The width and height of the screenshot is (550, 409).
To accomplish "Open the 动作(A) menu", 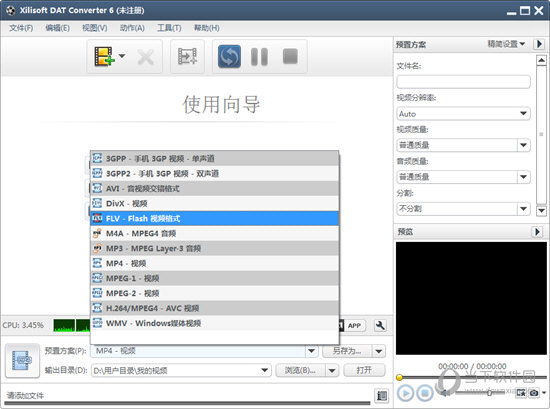I will tap(132, 28).
